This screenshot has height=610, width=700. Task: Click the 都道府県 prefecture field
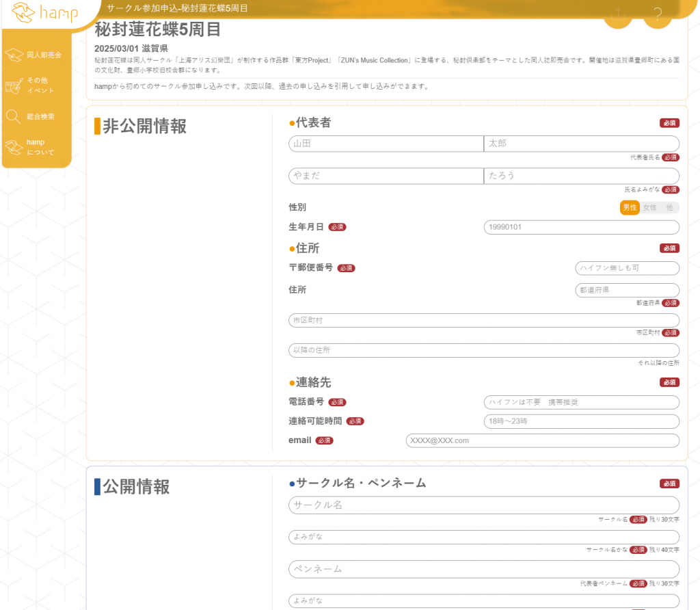click(627, 290)
